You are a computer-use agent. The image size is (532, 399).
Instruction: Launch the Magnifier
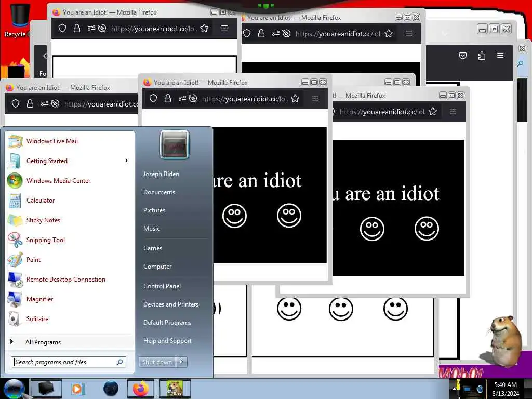(70, 299)
